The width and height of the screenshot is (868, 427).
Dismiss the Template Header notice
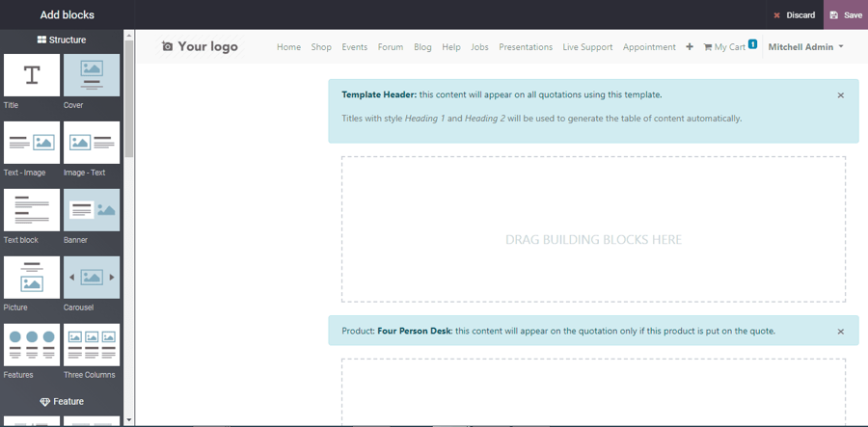pos(840,95)
